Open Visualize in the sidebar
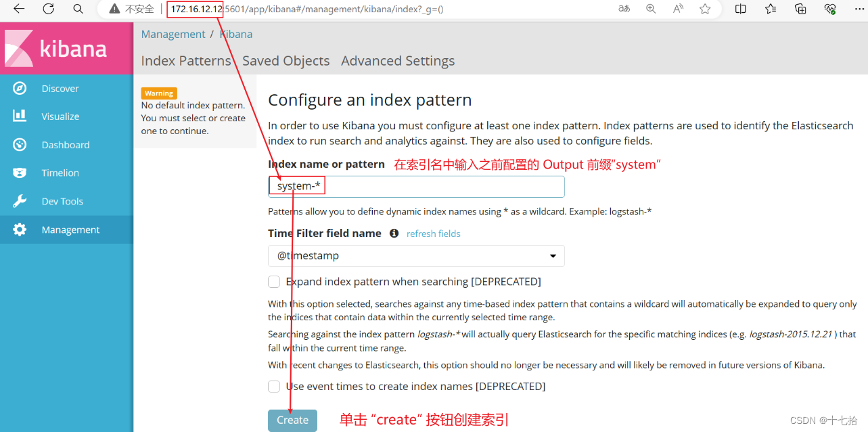868x432 pixels. 60,116
